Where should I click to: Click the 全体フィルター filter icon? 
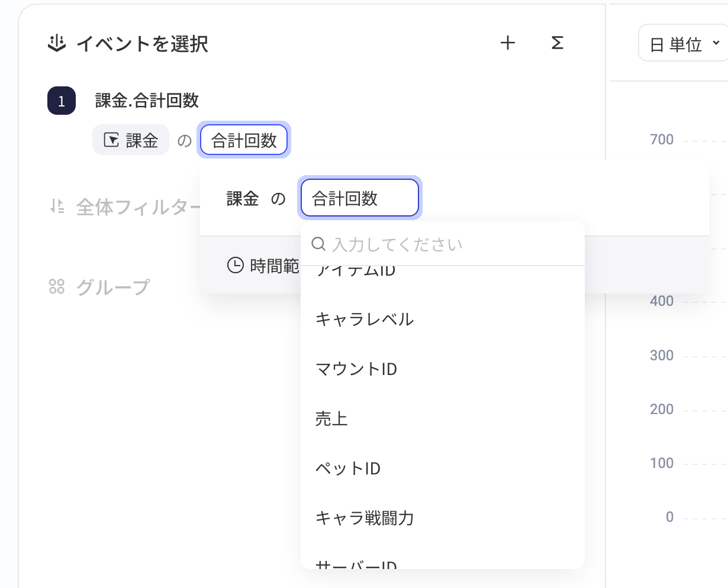pos(57,206)
